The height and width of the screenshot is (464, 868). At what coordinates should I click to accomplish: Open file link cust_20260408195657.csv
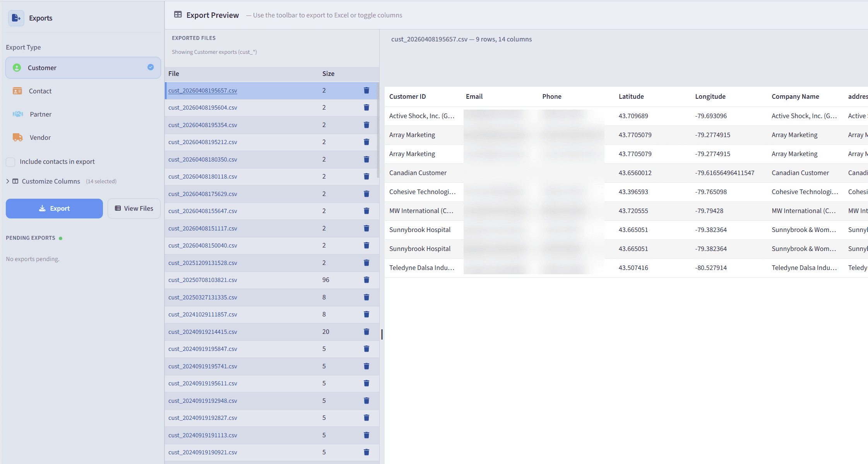point(203,90)
